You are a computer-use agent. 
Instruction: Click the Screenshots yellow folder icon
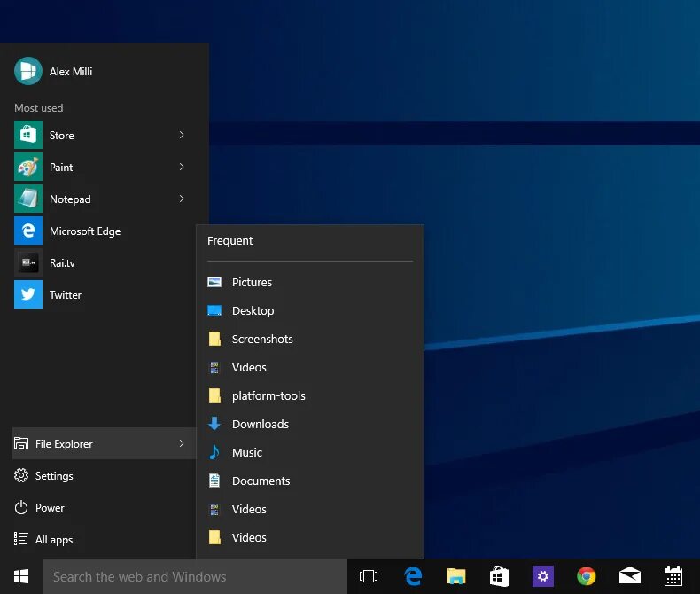tap(214, 339)
